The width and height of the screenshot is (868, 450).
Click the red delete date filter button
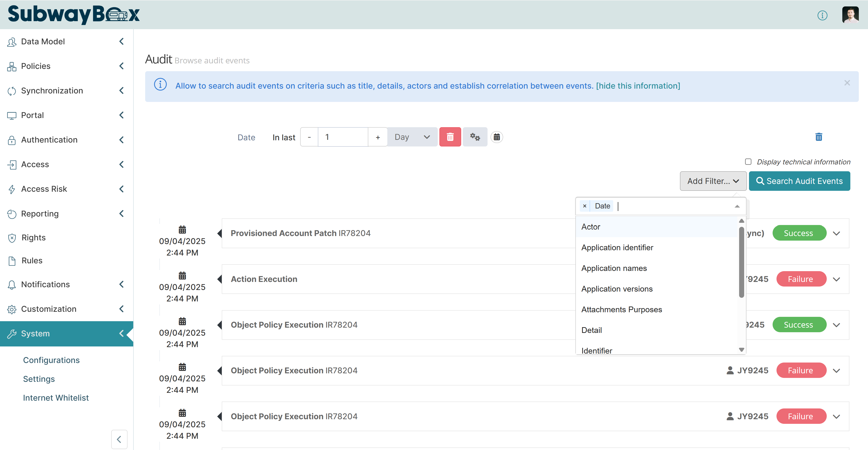pyautogui.click(x=450, y=137)
